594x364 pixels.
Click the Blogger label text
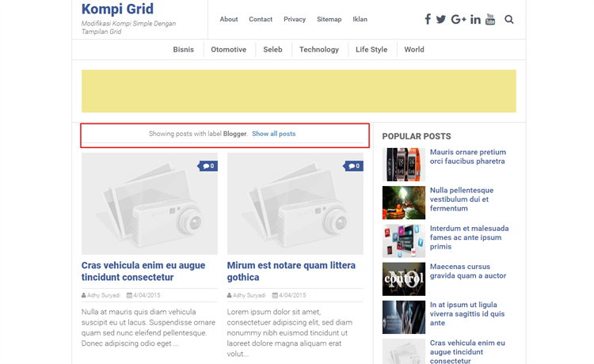pos(234,134)
